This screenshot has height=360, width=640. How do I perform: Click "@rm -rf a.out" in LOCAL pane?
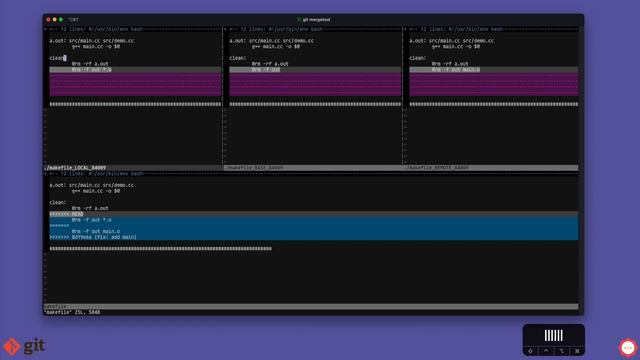tap(90, 64)
